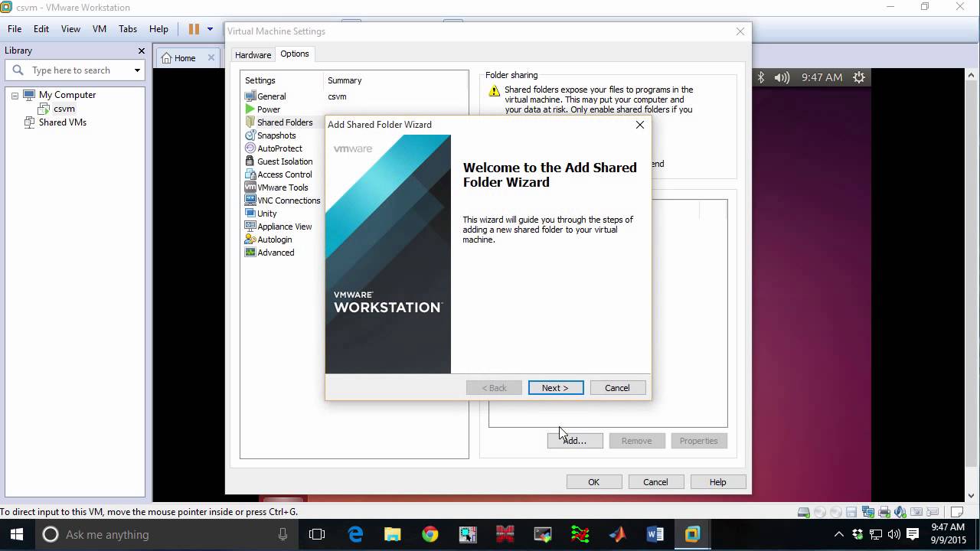Select Shared VMs in the Library tree

click(x=63, y=122)
